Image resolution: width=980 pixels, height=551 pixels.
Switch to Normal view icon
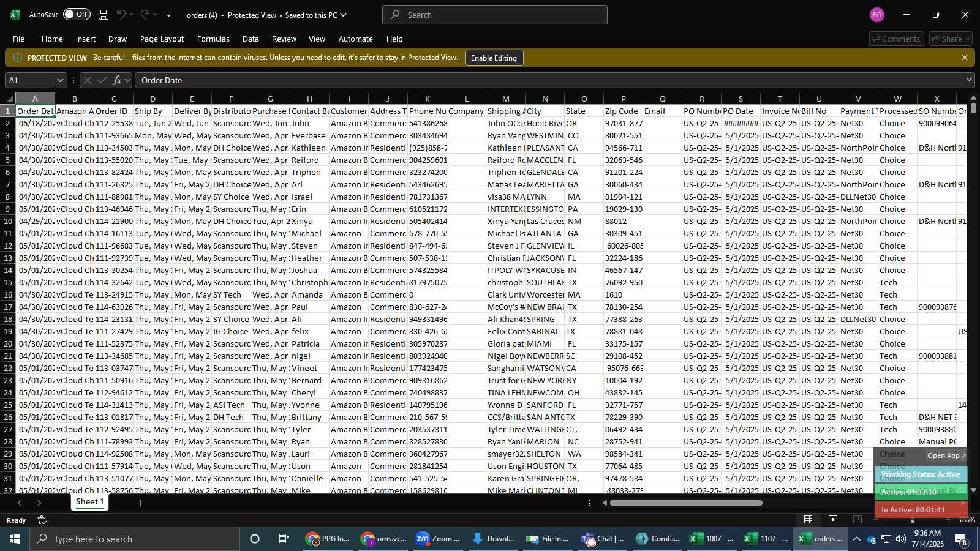click(x=808, y=520)
